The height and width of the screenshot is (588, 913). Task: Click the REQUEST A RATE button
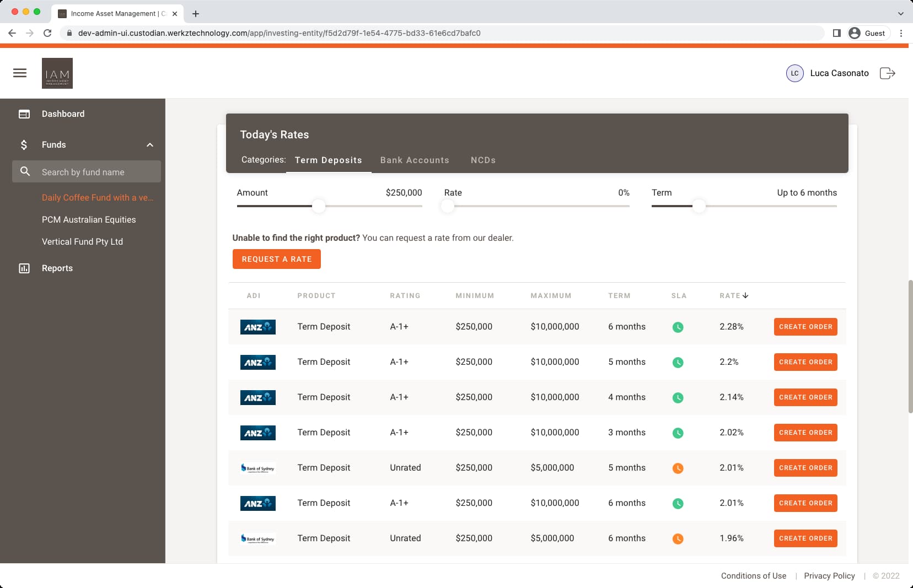pyautogui.click(x=277, y=259)
